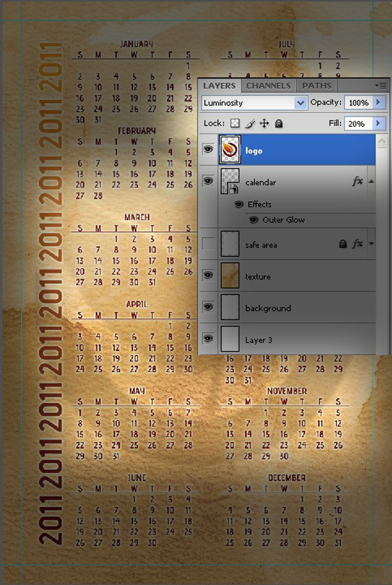Screen dimensions: 392x585
Task: Select the texture layer thumbnail
Action: click(x=230, y=275)
